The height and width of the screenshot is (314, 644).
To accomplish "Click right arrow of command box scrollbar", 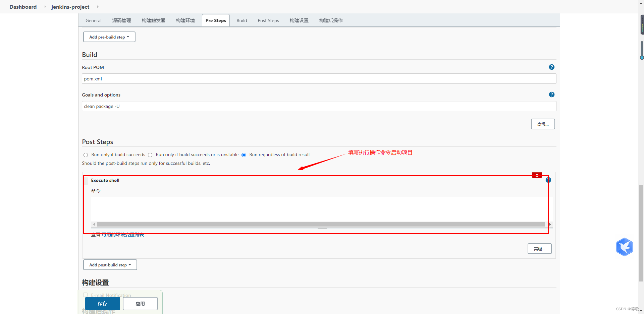I will [x=550, y=224].
